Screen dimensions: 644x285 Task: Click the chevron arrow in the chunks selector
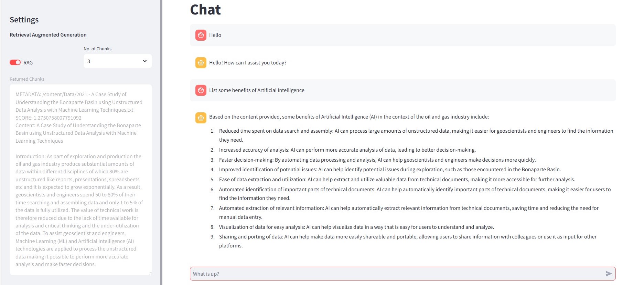(145, 61)
